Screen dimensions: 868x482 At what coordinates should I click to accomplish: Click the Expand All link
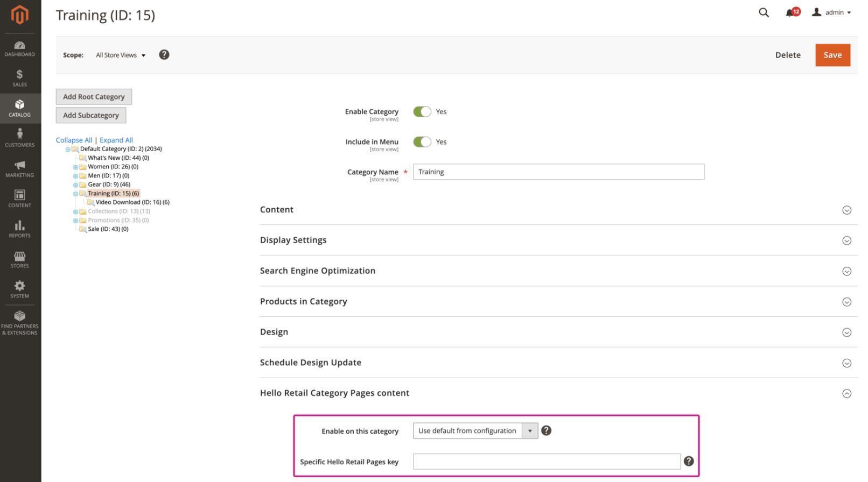click(x=116, y=140)
